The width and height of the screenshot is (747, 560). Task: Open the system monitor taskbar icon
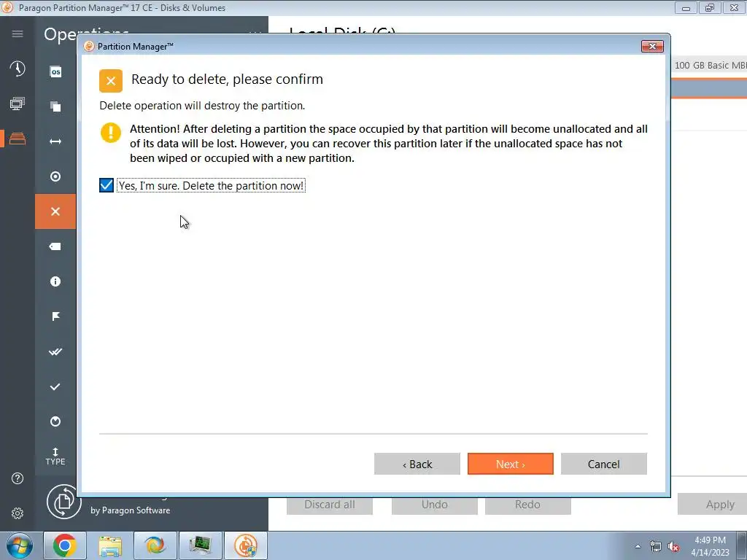click(x=200, y=545)
